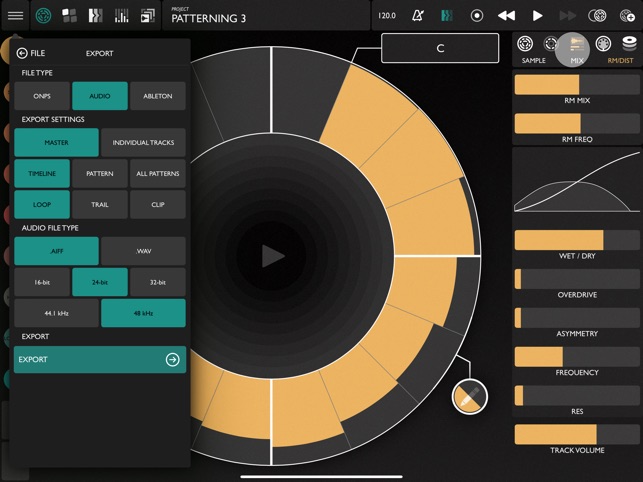Set sample rate to 48 kHz

click(x=143, y=313)
